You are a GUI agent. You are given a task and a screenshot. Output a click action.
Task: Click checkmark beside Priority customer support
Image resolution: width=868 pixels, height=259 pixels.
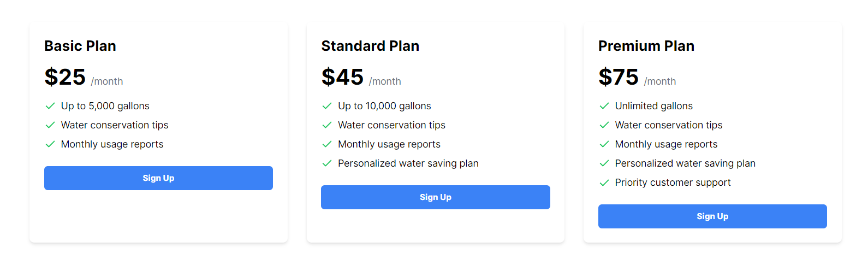[x=604, y=183]
